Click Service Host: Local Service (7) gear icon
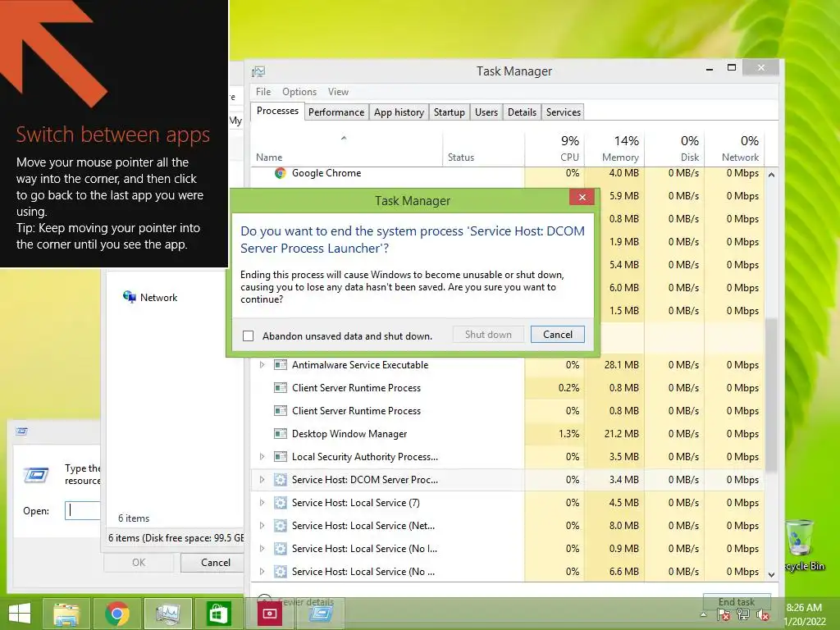 (x=281, y=503)
